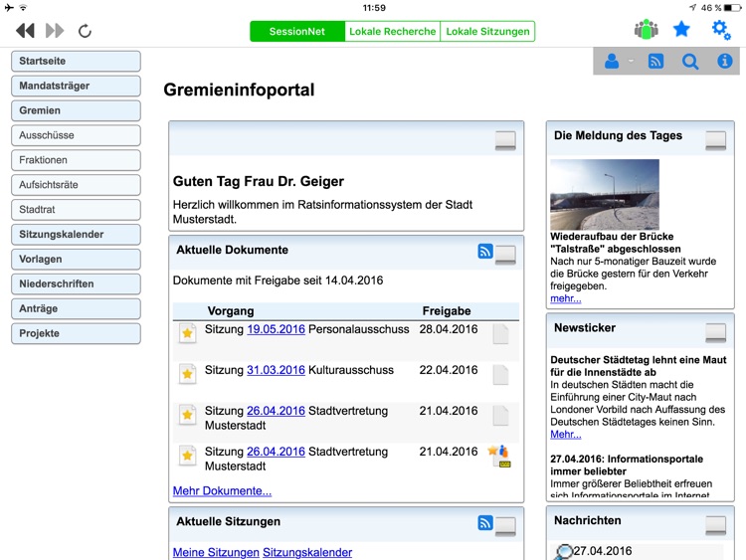Screen dimensions: 746x560
Task: Tap the back navigation arrows
Action: point(25,31)
